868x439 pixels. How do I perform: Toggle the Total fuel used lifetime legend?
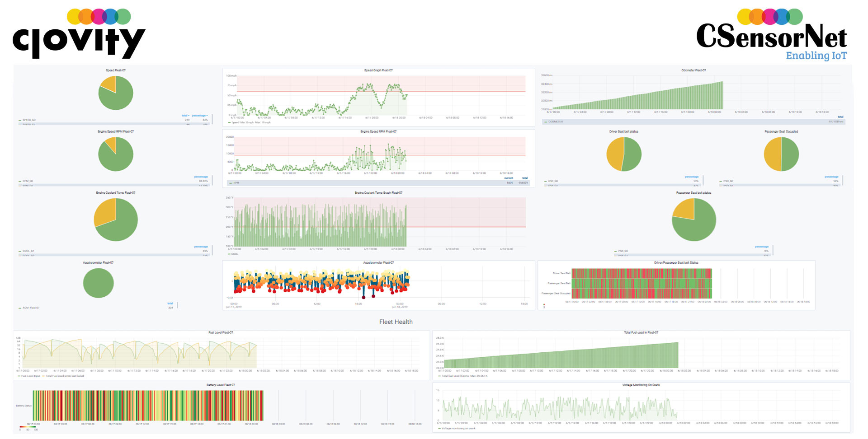click(x=462, y=376)
